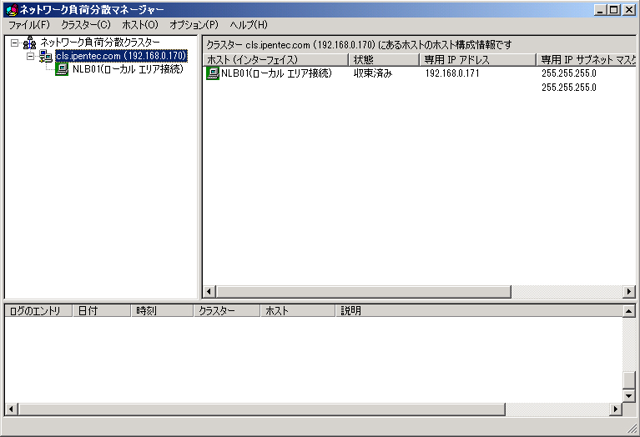Sort by 専用 IP アドレス column header
Screen dimensions: 640x437
pos(478,60)
